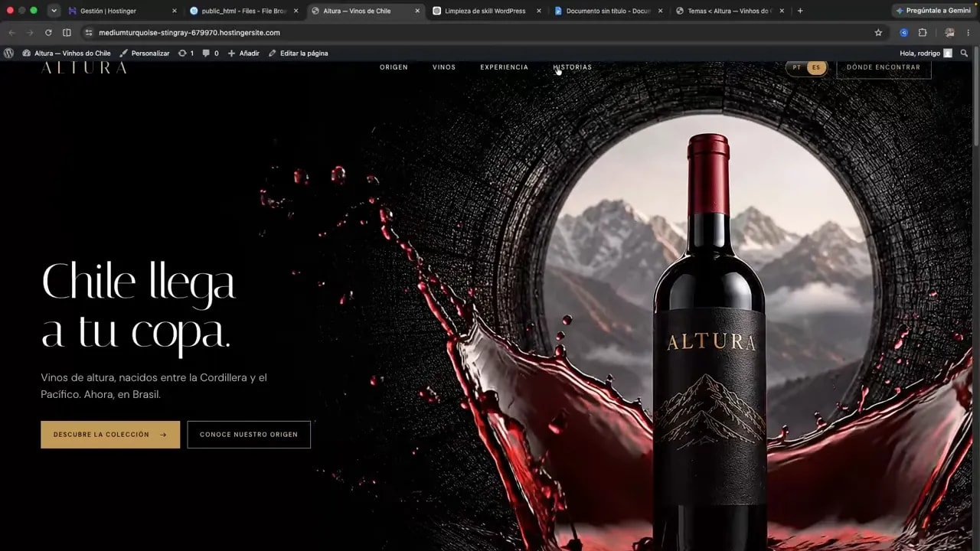Open the EXPERIENCIA navigation item
This screenshot has height=551, width=980.
coord(505,67)
